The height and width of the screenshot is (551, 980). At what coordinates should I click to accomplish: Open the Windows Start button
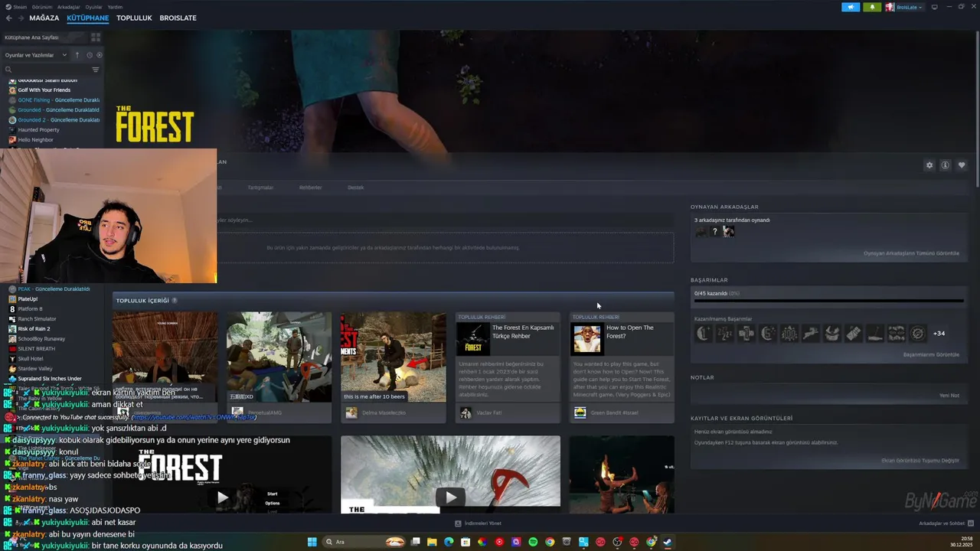point(312,542)
